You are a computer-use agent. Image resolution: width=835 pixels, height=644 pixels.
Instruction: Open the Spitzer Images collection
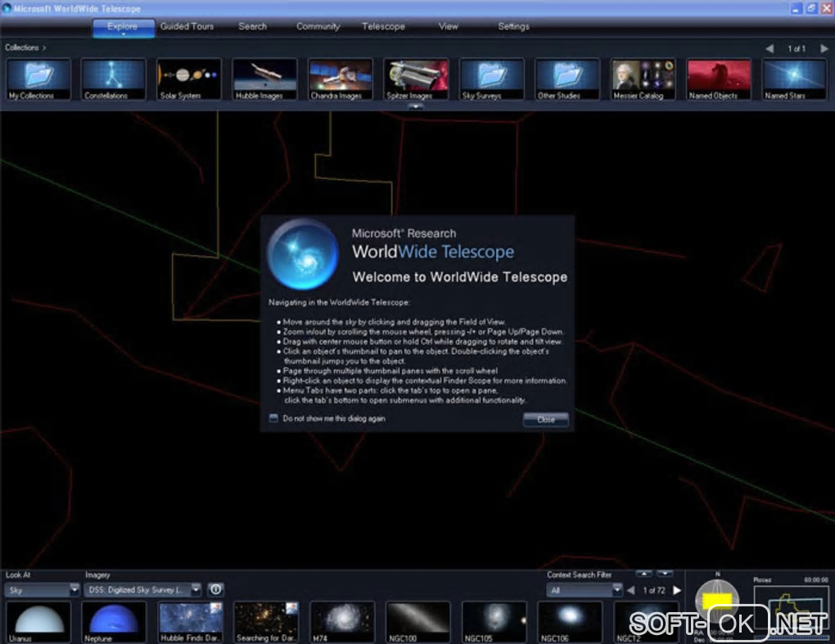[417, 79]
